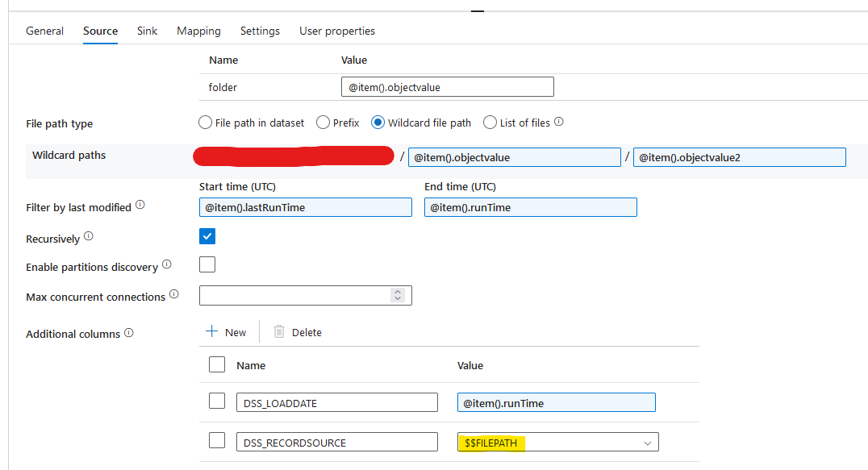The height and width of the screenshot is (470, 868).
Task: Click info icon next to Max concurrent connections
Action: click(174, 293)
